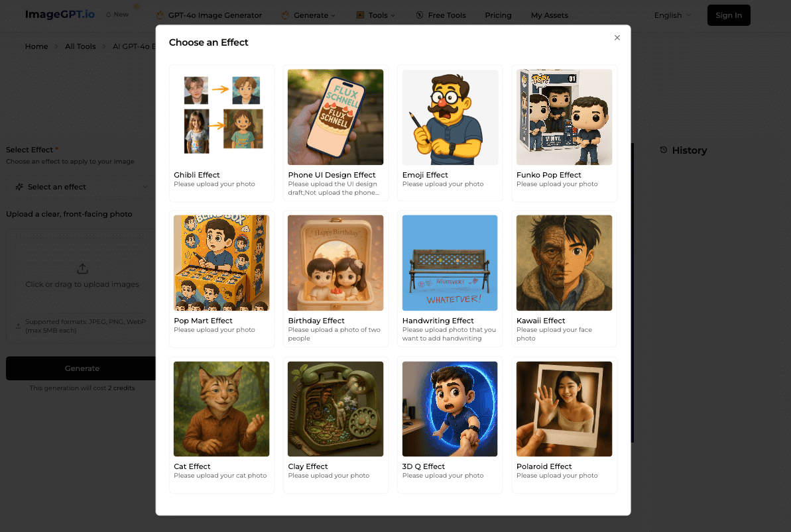Select the Birthday Effect card
Image resolution: width=791 pixels, height=532 pixels.
[x=335, y=279]
